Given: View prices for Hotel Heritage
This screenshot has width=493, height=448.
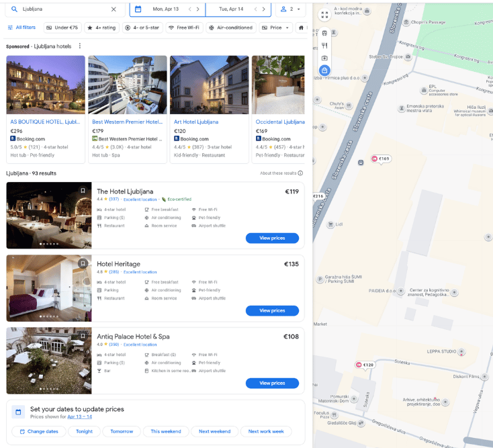Looking at the screenshot, I should (x=272, y=310).
